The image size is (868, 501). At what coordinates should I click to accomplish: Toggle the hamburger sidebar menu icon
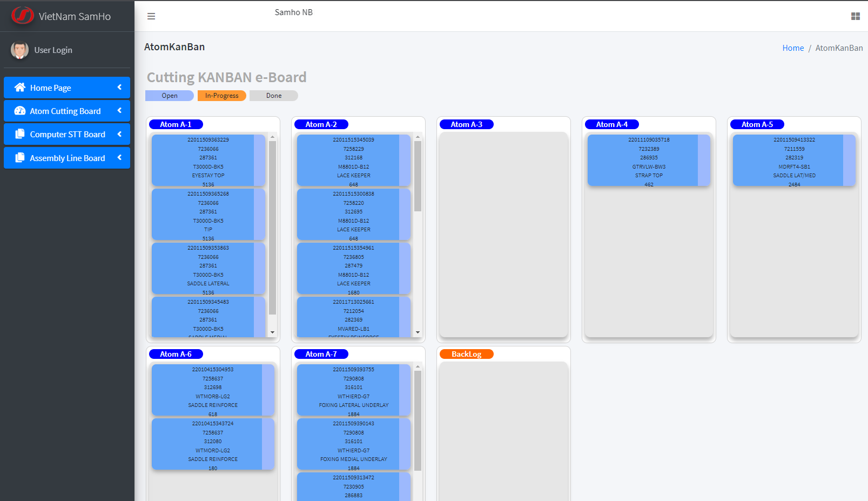151,16
